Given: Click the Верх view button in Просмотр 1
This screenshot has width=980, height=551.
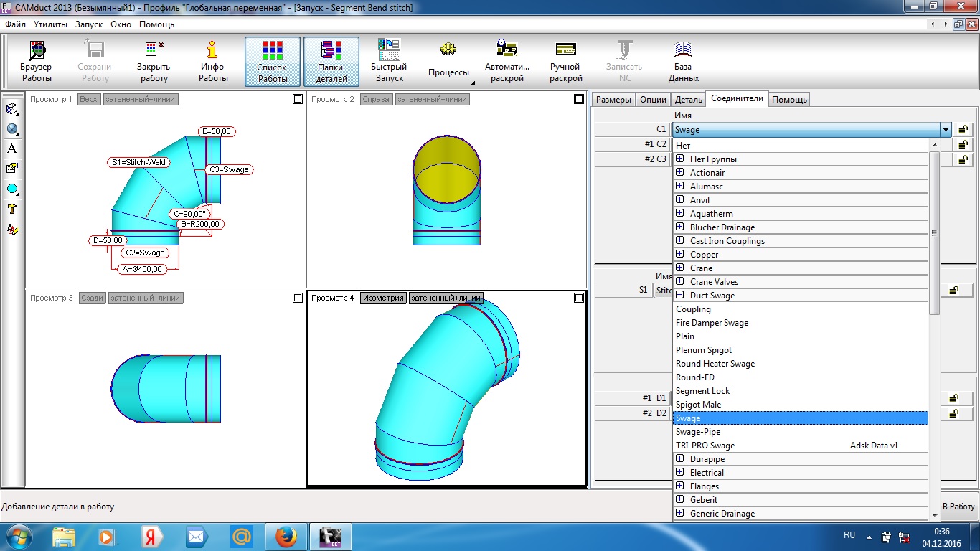Looking at the screenshot, I should click(x=89, y=99).
